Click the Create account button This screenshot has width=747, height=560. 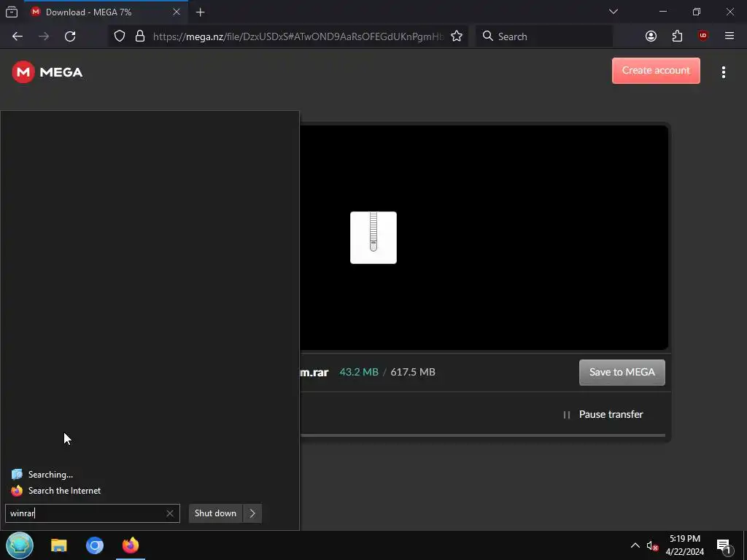(x=656, y=71)
